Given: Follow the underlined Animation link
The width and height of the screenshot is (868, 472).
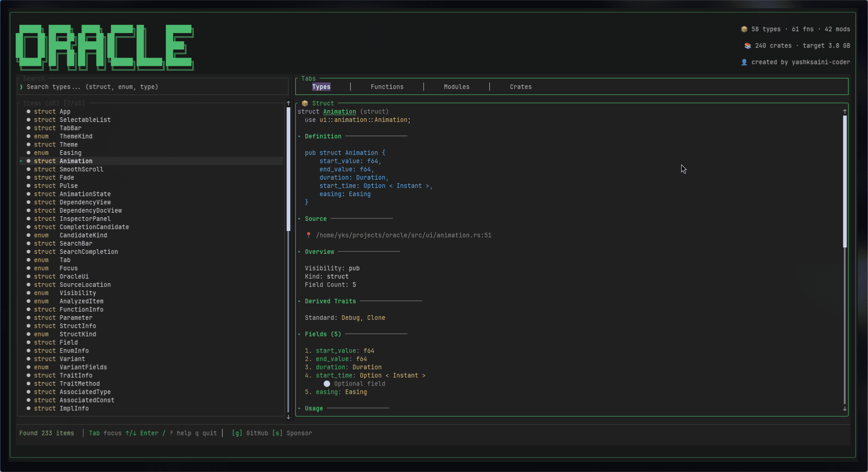Looking at the screenshot, I should [x=339, y=111].
